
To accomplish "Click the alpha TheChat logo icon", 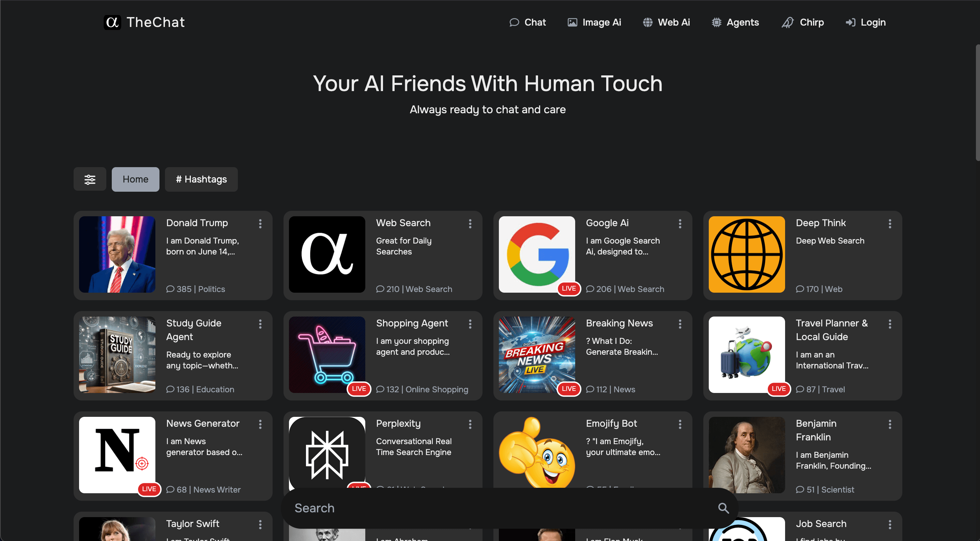I will [x=112, y=22].
